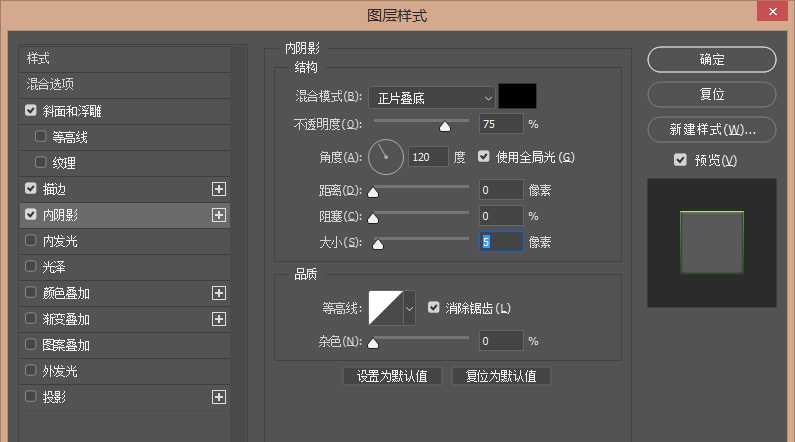Open the 混合模式 正片叠底 dropdown
This screenshot has width=795, height=442.
(x=431, y=97)
